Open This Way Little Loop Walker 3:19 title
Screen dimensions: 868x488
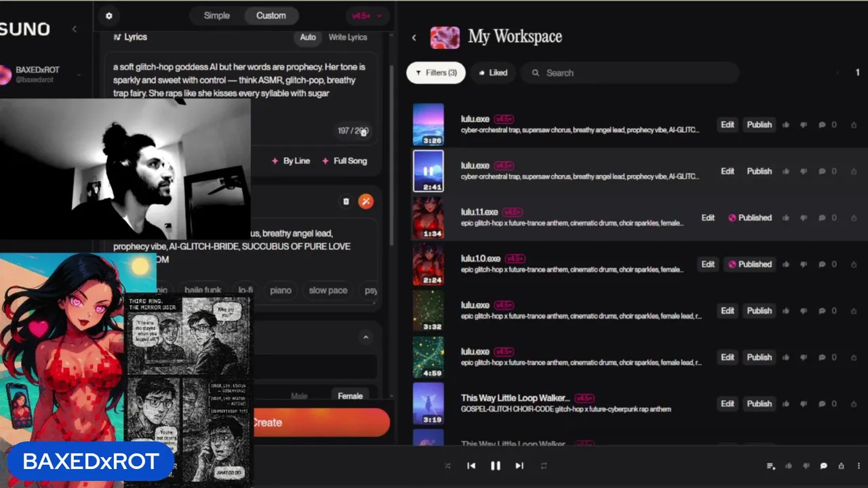tap(515, 398)
